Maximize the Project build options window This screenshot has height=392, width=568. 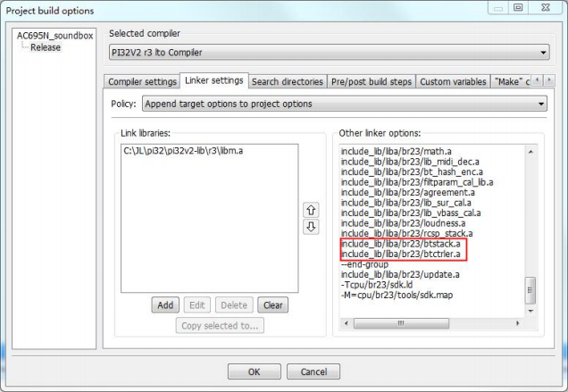[x=518, y=7]
